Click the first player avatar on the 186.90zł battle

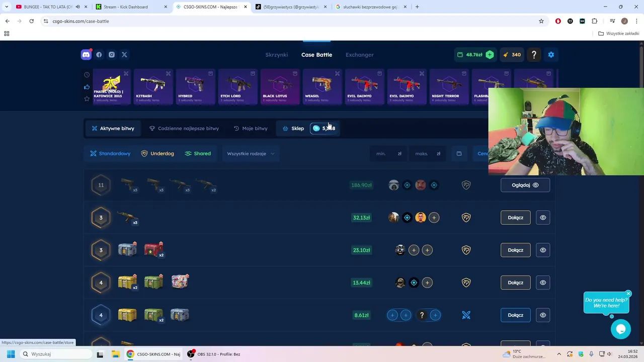point(394,185)
